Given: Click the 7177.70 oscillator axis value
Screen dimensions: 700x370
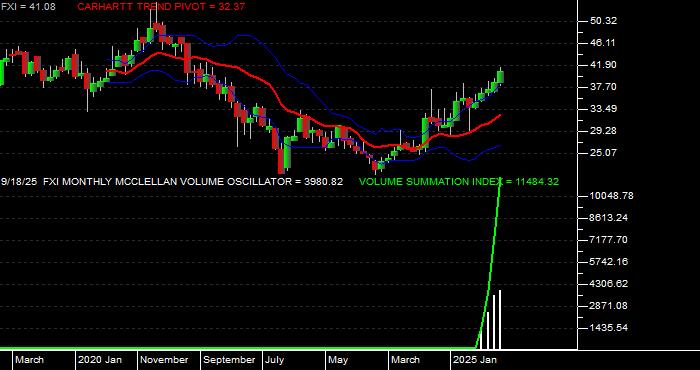Looking at the screenshot, I should pos(609,240).
